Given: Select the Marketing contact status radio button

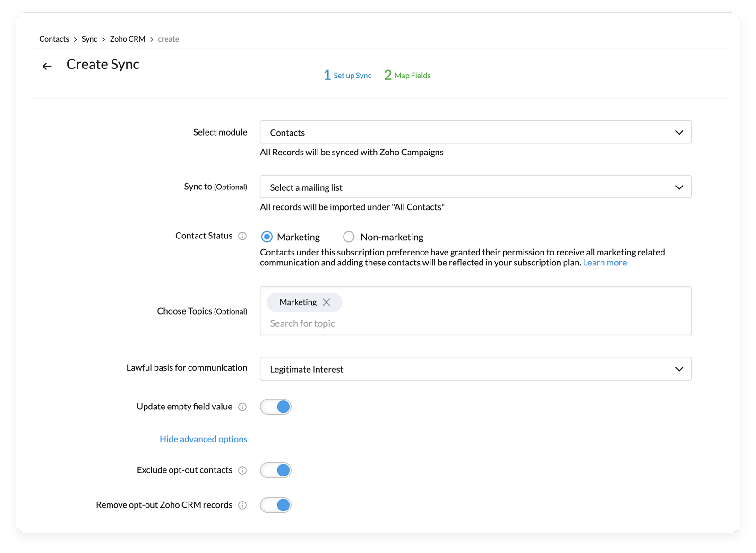Looking at the screenshot, I should pos(267,237).
